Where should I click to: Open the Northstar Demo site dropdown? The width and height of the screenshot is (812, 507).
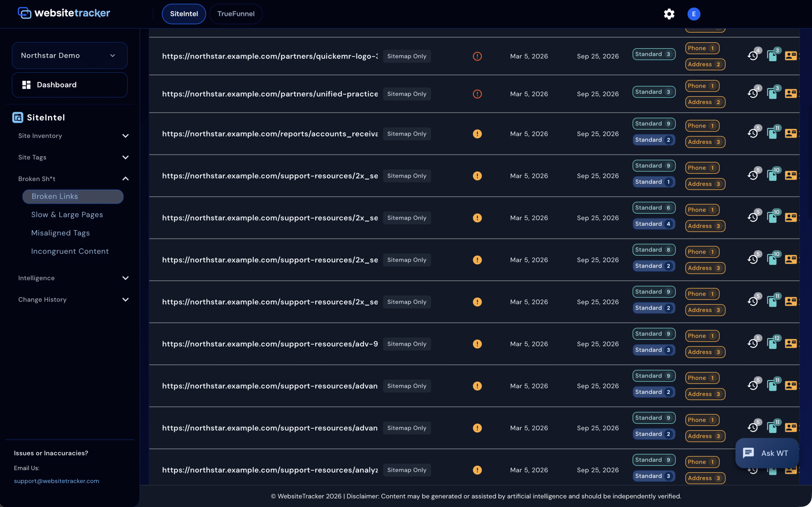coord(70,55)
